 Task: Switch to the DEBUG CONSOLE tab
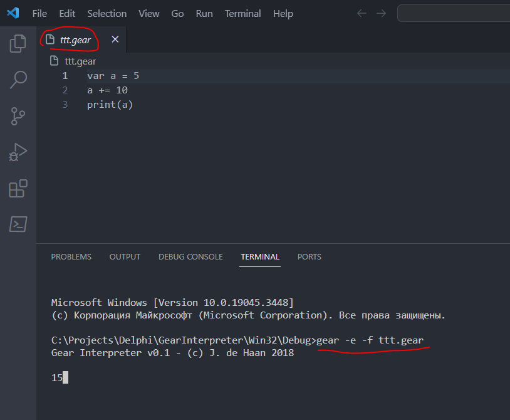coord(190,257)
